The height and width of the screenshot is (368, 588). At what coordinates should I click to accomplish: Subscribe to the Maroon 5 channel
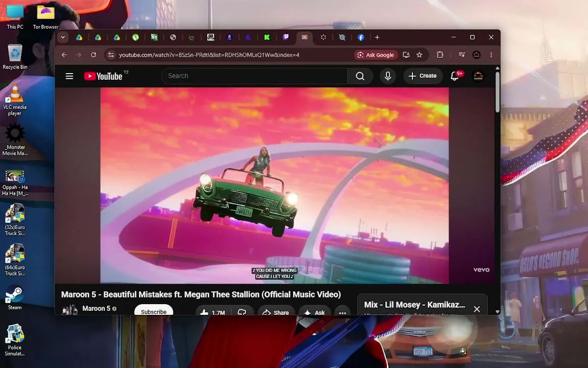[x=153, y=310]
